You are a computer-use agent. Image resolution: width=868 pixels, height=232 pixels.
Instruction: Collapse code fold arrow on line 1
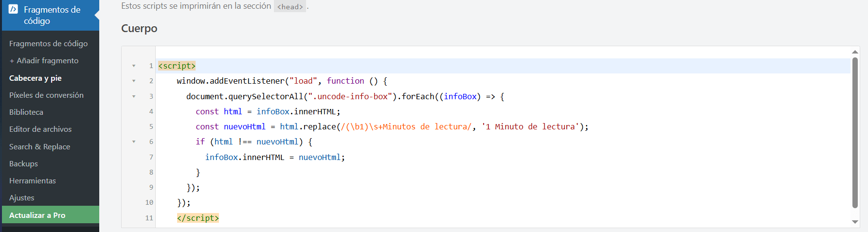point(134,66)
